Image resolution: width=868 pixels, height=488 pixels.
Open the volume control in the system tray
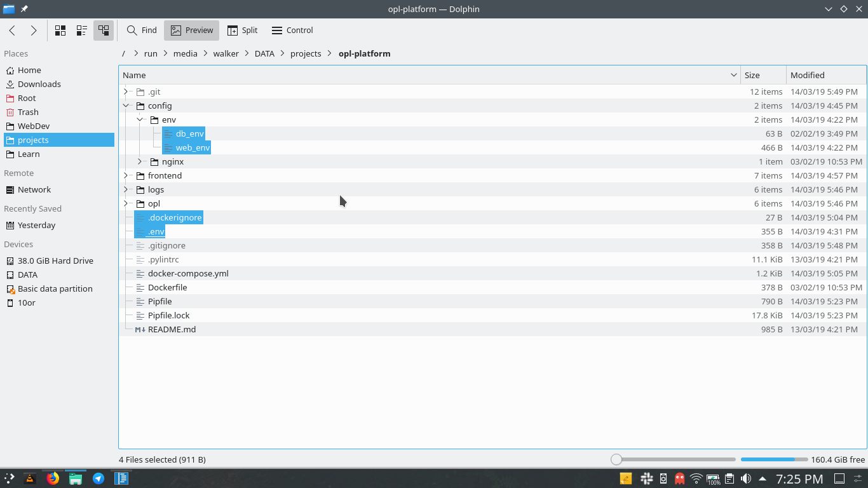point(746,478)
